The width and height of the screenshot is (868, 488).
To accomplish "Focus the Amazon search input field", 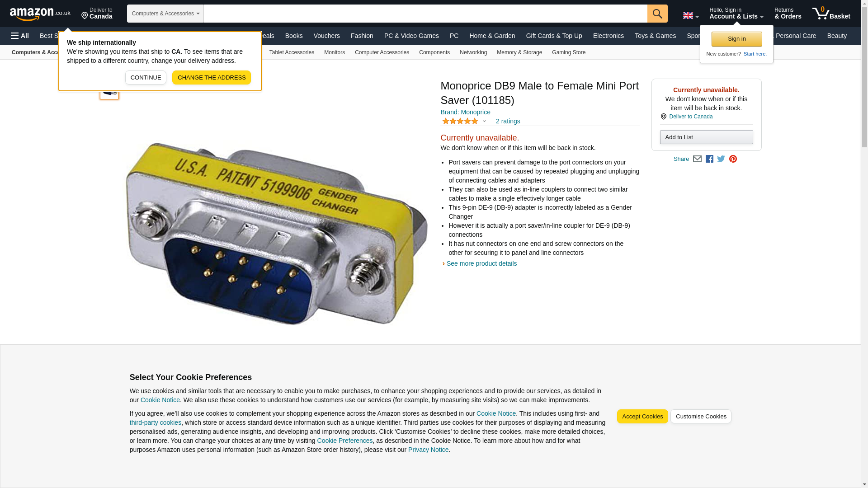I will tap(425, 14).
